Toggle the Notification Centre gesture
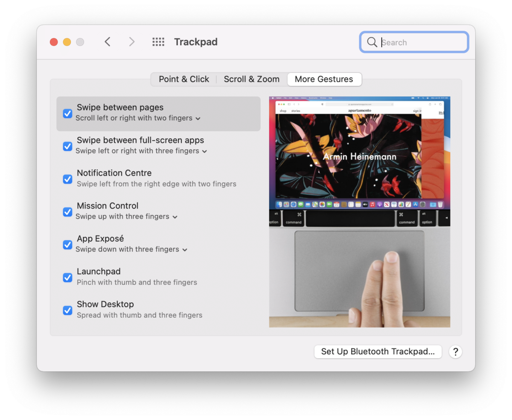The image size is (512, 420). pos(67,179)
